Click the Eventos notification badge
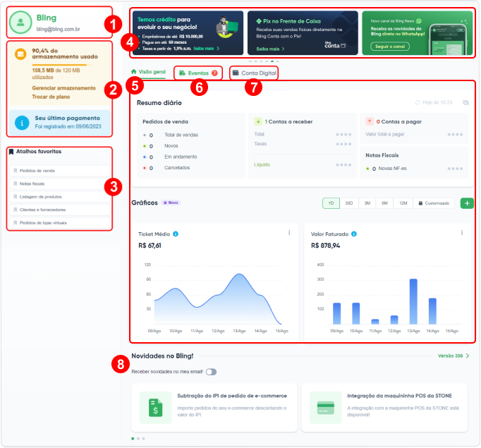The width and height of the screenshot is (481, 448). click(x=214, y=73)
